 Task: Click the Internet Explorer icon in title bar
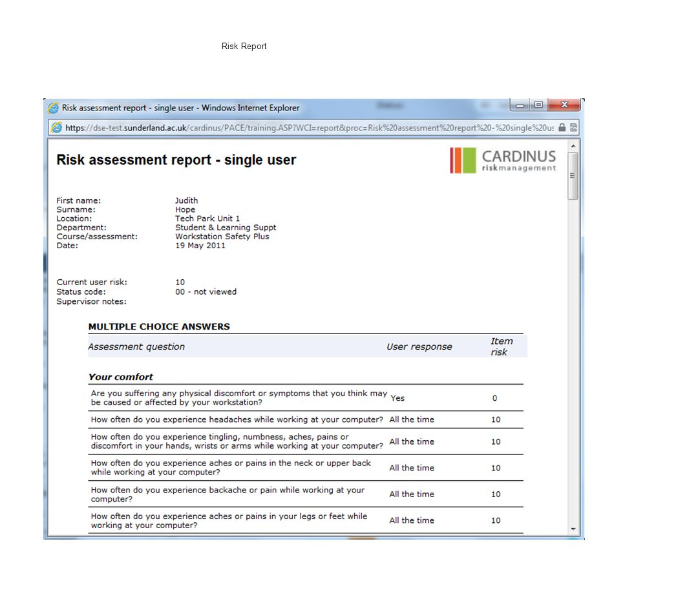point(53,108)
